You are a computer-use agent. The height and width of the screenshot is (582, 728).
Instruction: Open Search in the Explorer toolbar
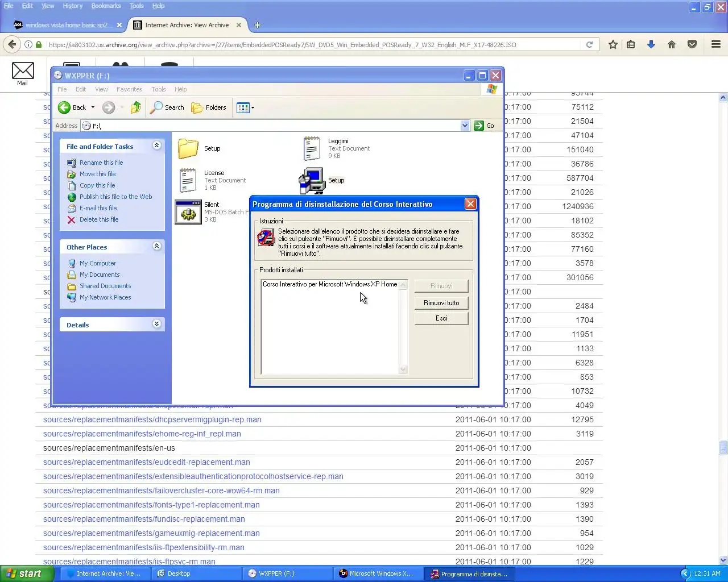(167, 107)
